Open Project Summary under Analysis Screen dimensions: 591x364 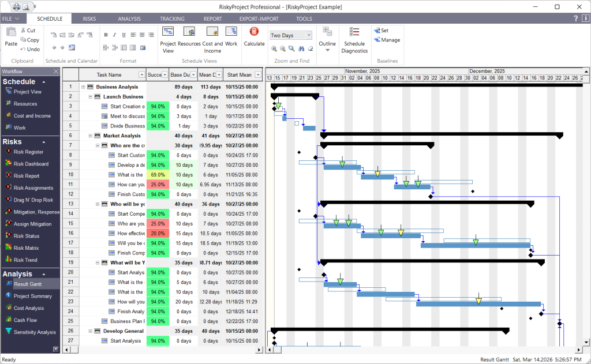(x=32, y=296)
